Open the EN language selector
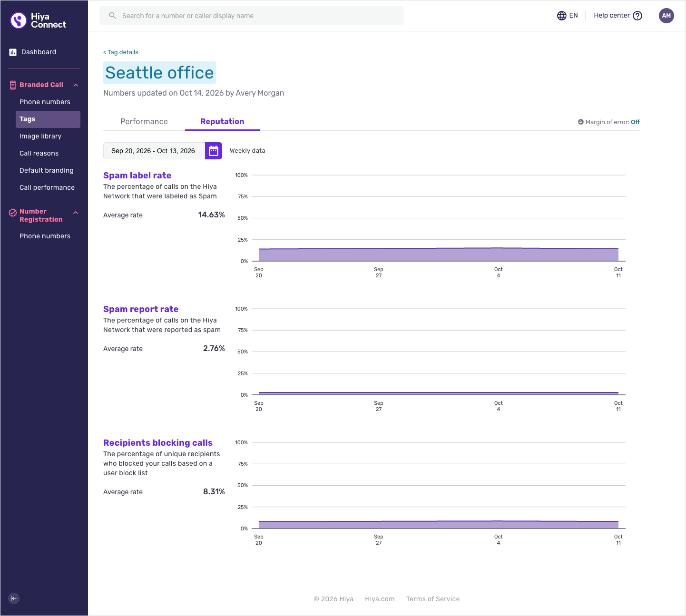Screen dimensions: 686x616 (x=568, y=16)
